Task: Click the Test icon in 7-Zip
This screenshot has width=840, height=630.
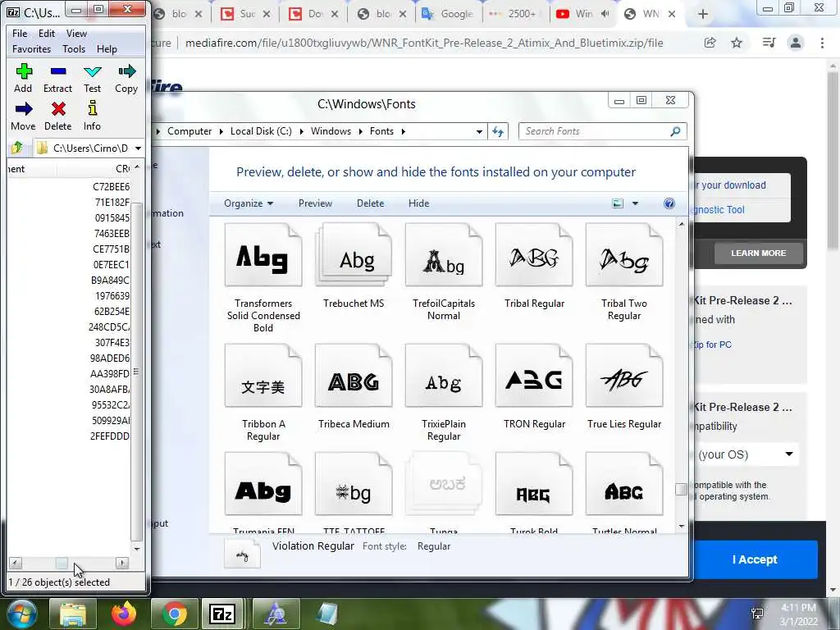Action: click(92, 71)
